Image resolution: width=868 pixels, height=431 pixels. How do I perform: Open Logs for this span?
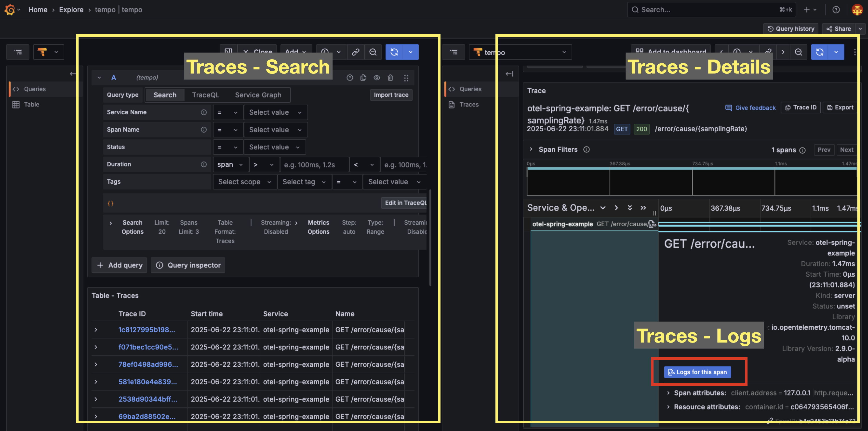(x=697, y=372)
